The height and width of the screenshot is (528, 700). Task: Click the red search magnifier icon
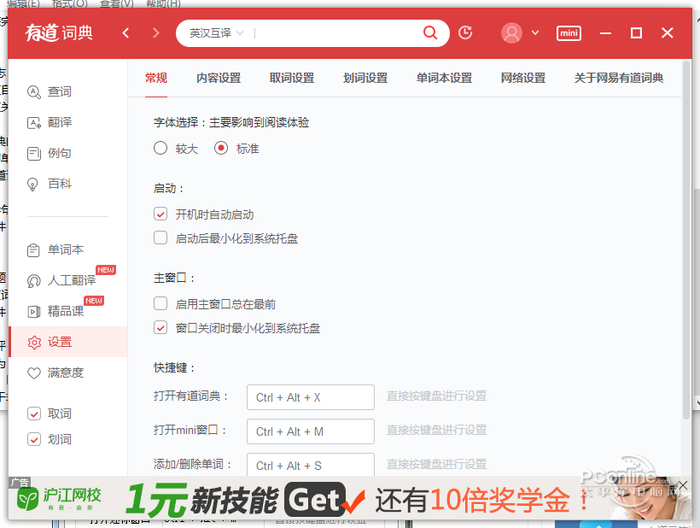[430, 33]
